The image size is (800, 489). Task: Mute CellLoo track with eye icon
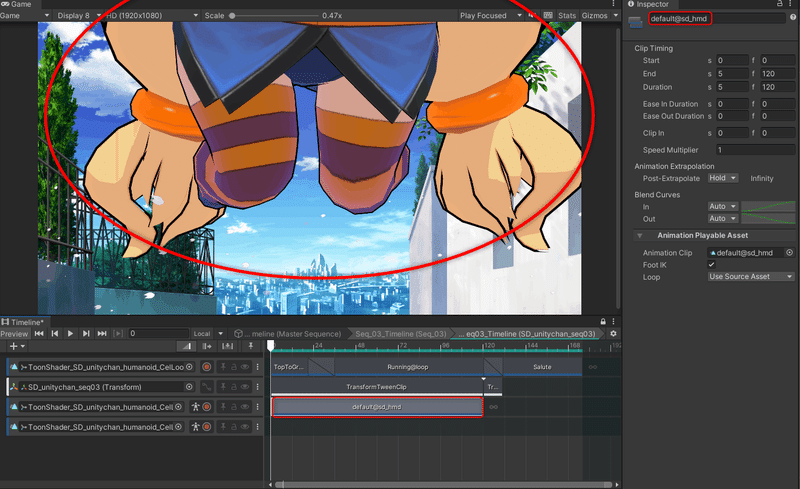click(245, 366)
